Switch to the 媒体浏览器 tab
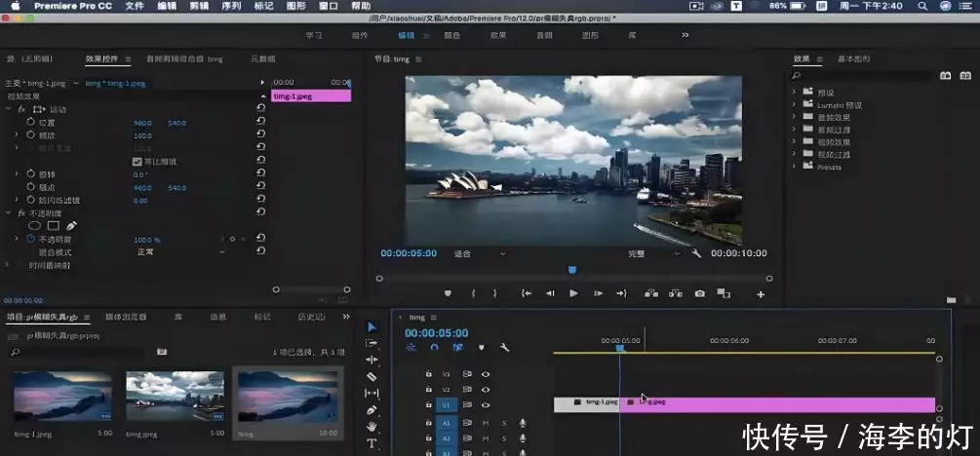Viewport: 980px width, 456px height. pos(126,317)
